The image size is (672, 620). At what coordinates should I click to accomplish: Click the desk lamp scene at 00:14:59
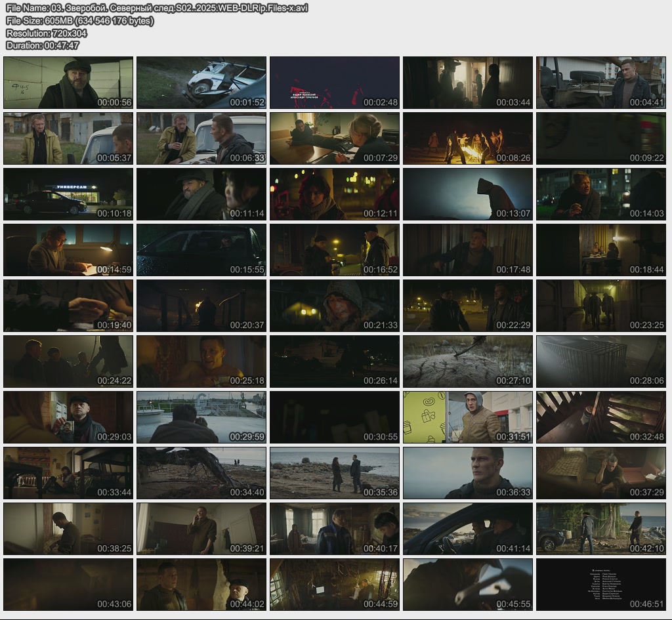68,250
